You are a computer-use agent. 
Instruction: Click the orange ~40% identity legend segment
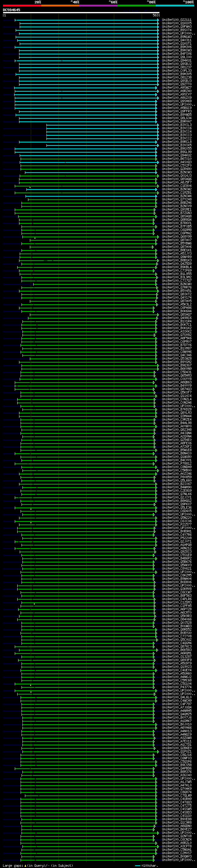pyautogui.click(x=60, y=6)
